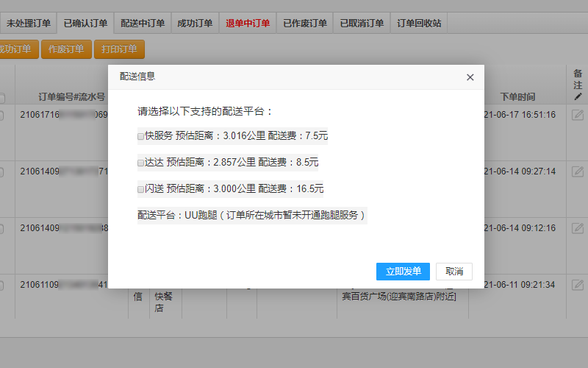Open the red 退单中订单 tab
Screen dimensions: 588x368
pyautogui.click(x=248, y=24)
